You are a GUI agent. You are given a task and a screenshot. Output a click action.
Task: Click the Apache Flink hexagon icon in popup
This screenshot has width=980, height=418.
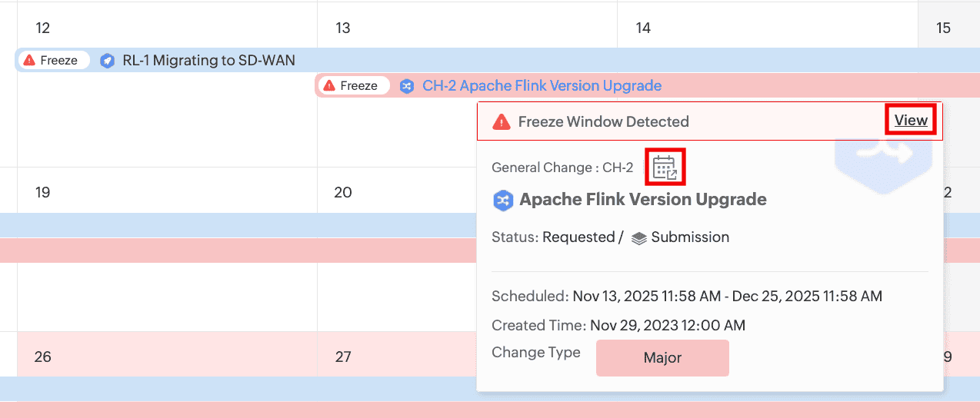pos(502,200)
